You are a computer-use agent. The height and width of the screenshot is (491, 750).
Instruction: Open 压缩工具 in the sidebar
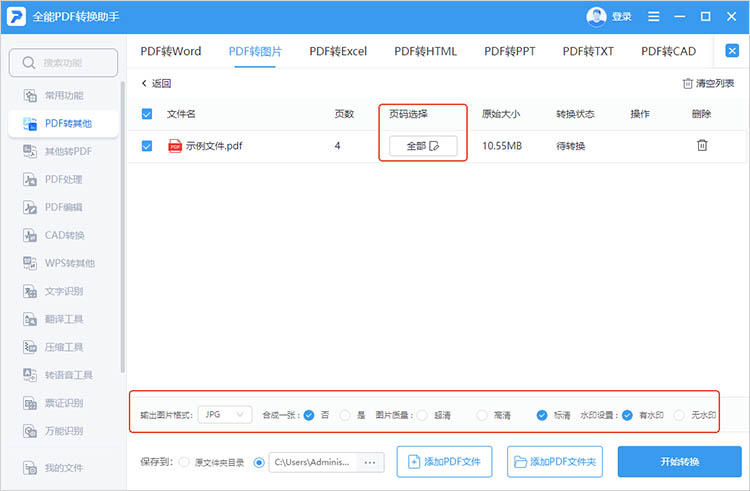63,347
